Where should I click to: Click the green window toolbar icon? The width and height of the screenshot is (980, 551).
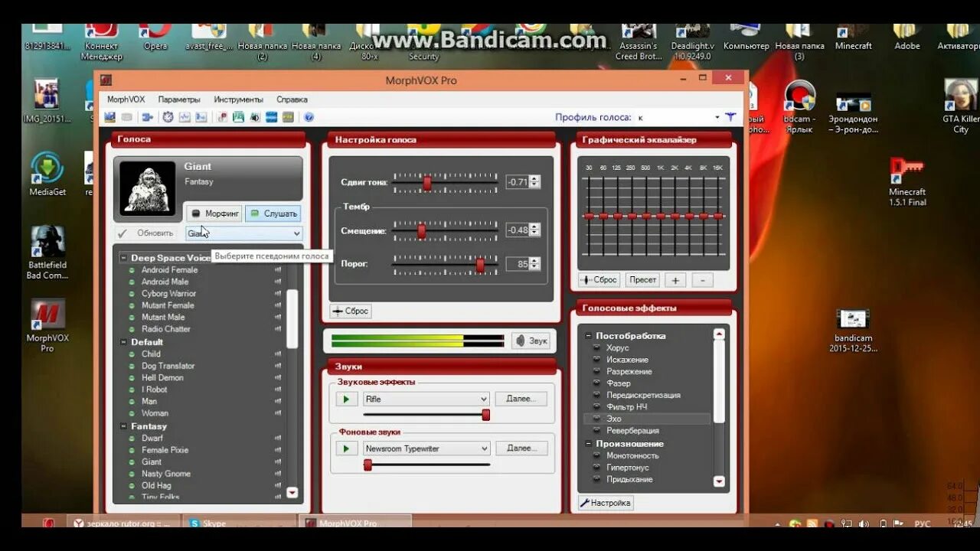(x=238, y=117)
